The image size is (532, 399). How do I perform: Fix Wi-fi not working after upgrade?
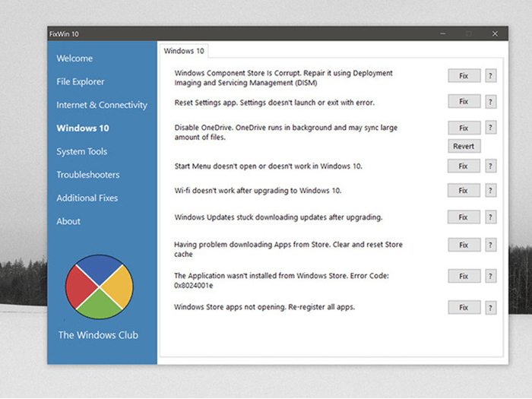pos(464,190)
